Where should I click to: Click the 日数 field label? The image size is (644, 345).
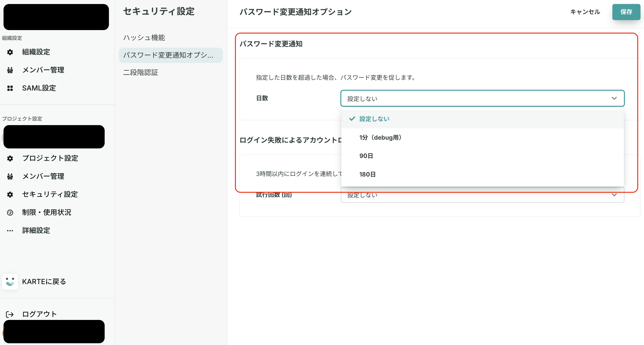pyautogui.click(x=262, y=98)
